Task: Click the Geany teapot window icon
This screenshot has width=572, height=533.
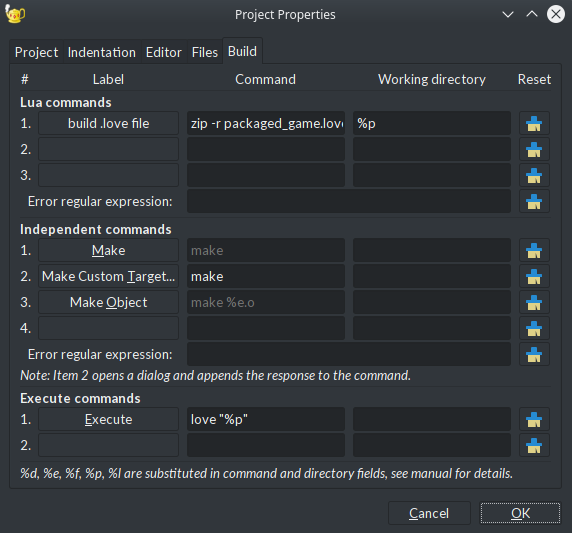Action: (x=15, y=14)
